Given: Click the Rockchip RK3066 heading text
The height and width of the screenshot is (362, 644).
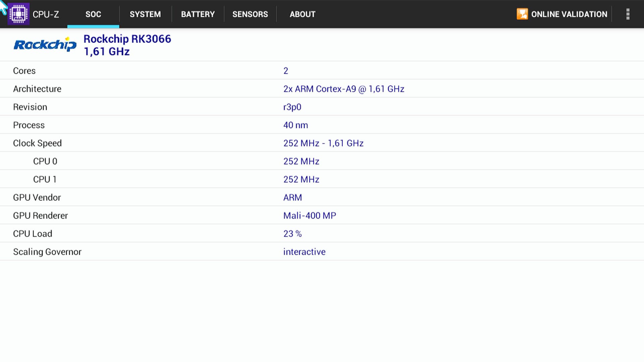Looking at the screenshot, I should [x=127, y=39].
